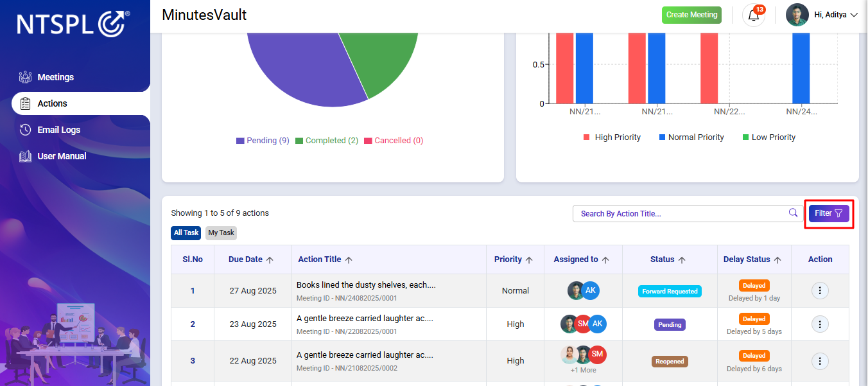The image size is (868, 386).
Task: Sort by Assigned to arrow
Action: pos(605,260)
